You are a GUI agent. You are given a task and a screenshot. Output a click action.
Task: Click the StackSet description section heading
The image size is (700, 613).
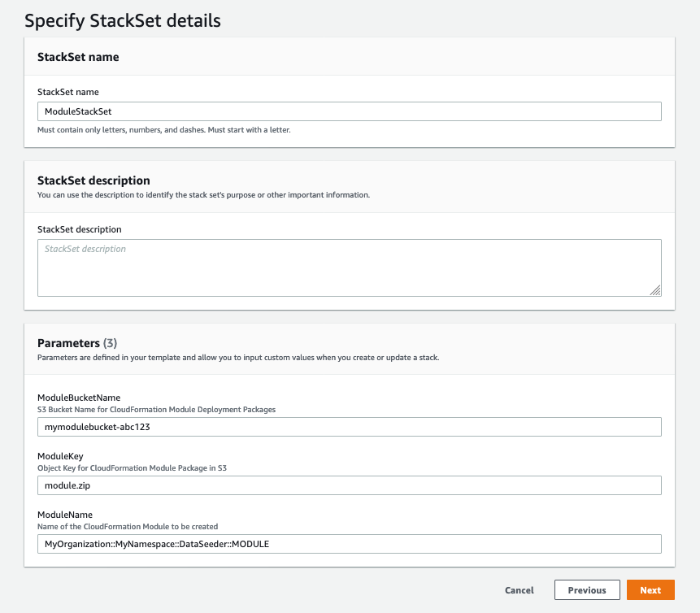pyautogui.click(x=92, y=180)
